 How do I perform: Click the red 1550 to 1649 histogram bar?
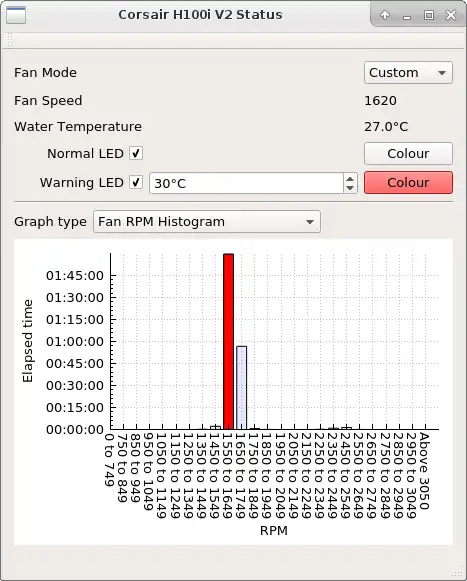pos(229,341)
